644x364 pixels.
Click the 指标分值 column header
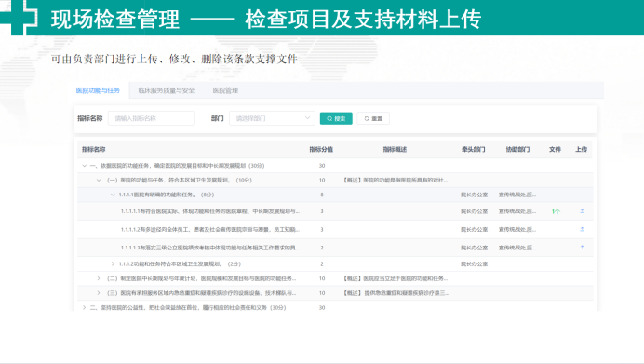tap(321, 149)
